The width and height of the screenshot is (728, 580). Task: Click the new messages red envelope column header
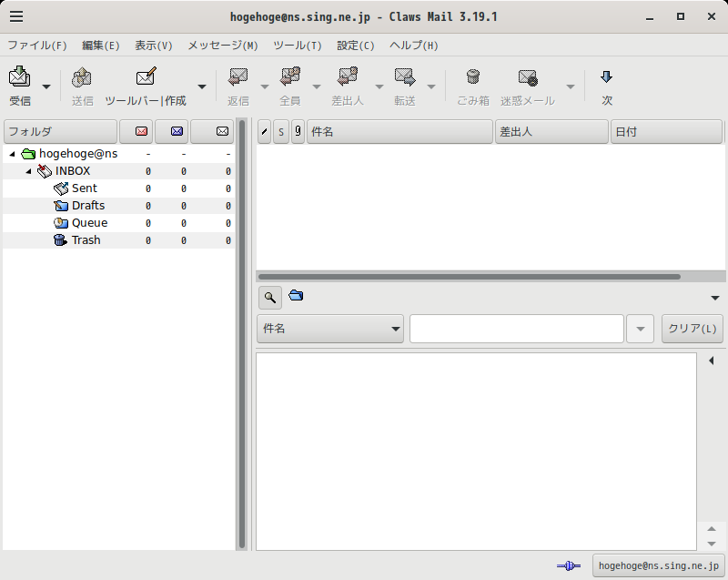[x=136, y=131]
